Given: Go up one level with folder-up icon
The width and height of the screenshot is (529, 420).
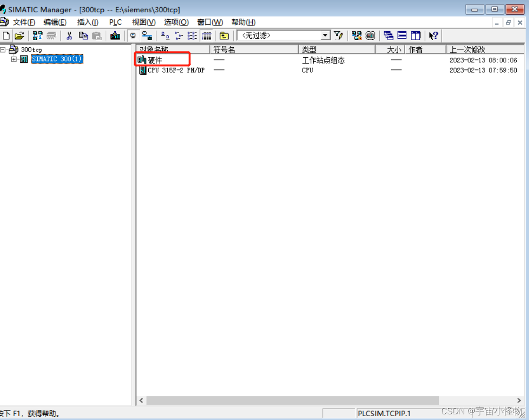Looking at the screenshot, I should (224, 35).
